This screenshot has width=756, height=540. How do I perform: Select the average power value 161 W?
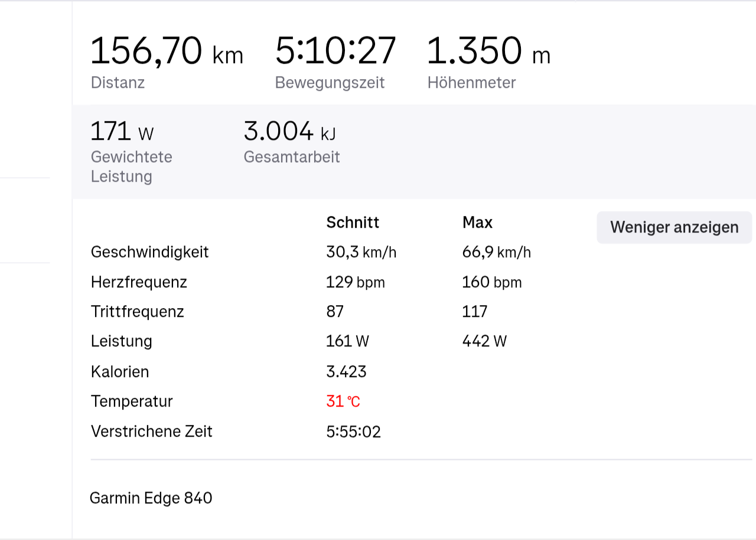click(347, 341)
